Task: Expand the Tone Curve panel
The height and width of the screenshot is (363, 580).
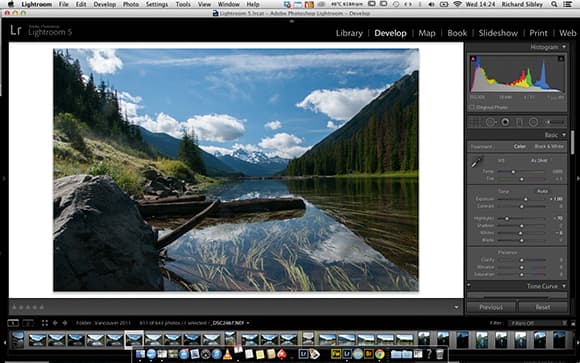Action: [564, 286]
